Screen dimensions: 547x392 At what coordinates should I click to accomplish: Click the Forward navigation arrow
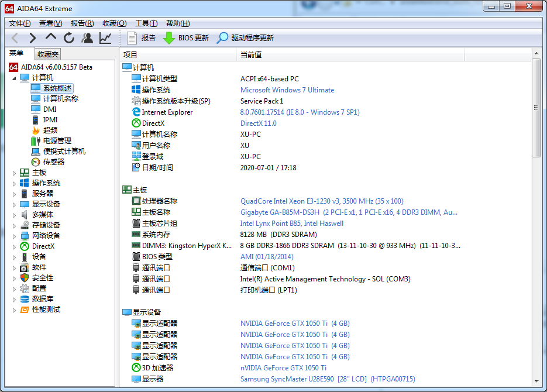(33, 38)
